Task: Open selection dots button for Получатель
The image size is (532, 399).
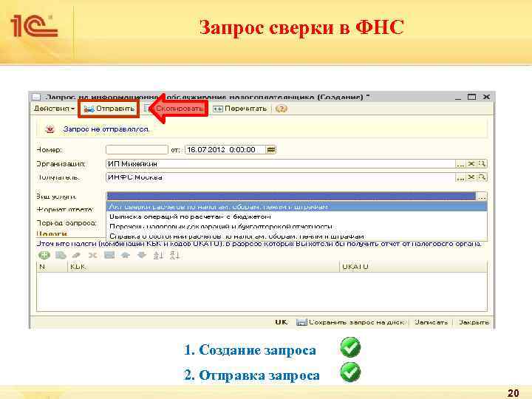Action: (460, 177)
